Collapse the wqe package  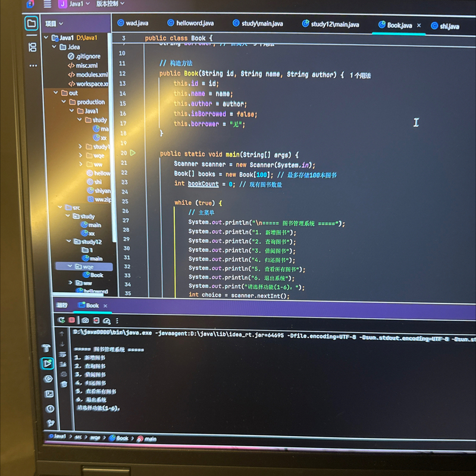pos(70,266)
